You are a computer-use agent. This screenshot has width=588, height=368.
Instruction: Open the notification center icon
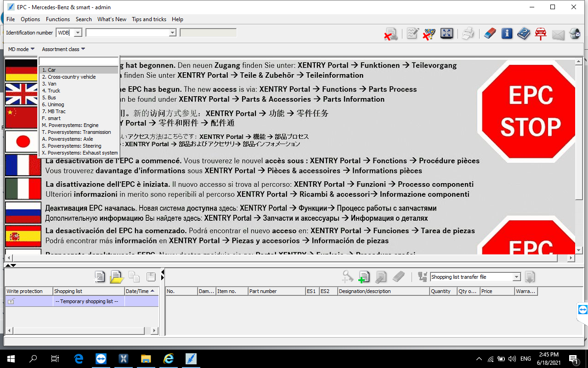pyautogui.click(x=573, y=359)
